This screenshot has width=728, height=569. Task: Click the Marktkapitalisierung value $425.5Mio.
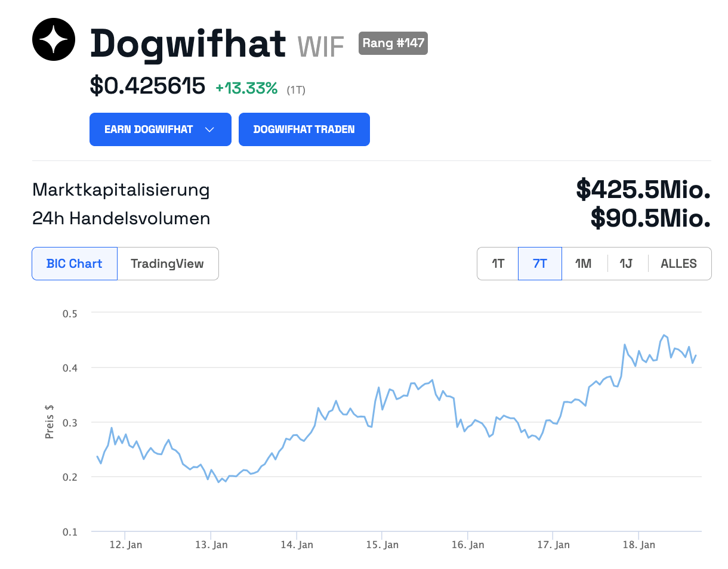pos(643,190)
